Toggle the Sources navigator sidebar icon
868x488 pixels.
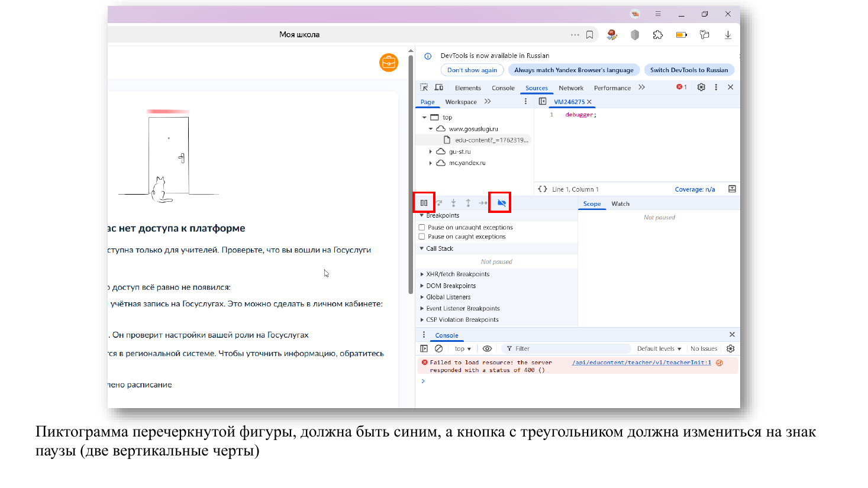click(543, 102)
